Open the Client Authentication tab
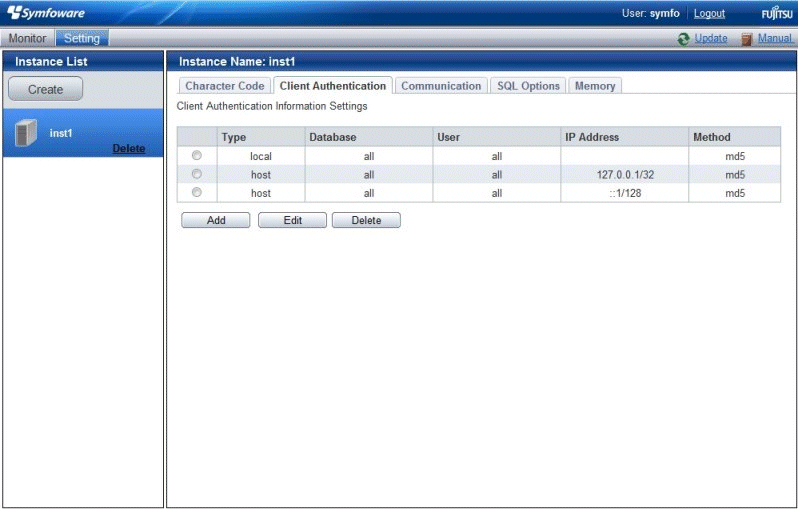The image size is (798, 509). 333,86
